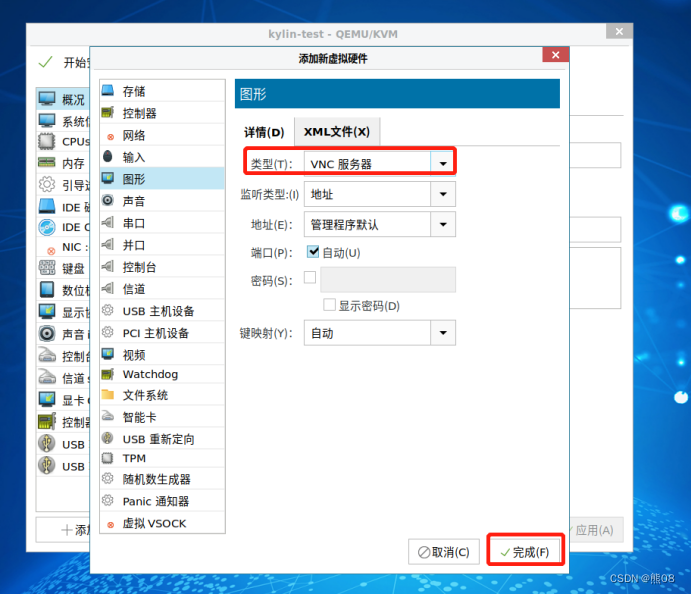Image resolution: width=691 pixels, height=594 pixels.
Task: Uncheck the 自动 port checkbox
Action: click(x=313, y=252)
